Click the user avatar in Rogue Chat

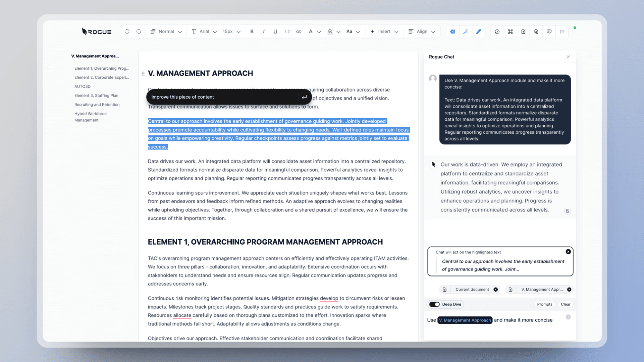click(433, 78)
